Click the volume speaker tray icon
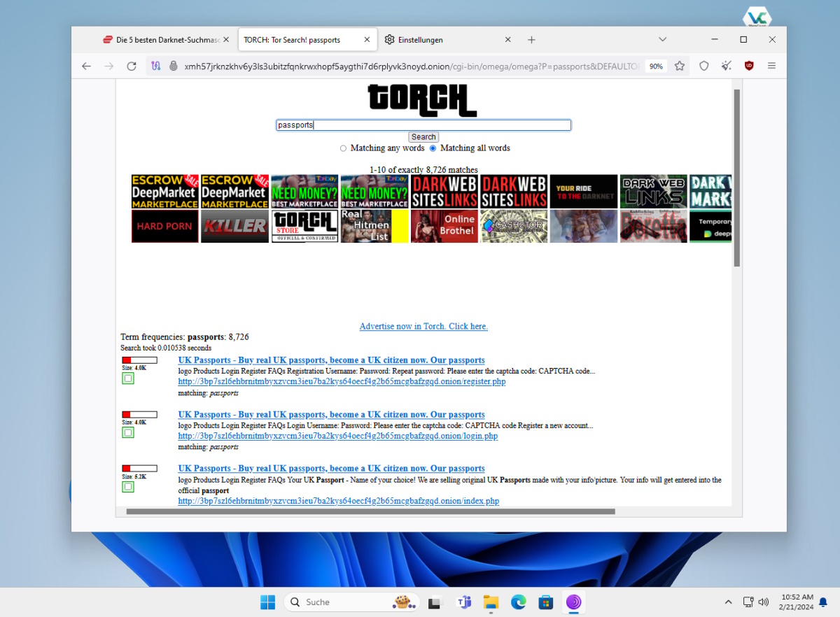Viewport: 840px width, 617px height. pos(763,602)
